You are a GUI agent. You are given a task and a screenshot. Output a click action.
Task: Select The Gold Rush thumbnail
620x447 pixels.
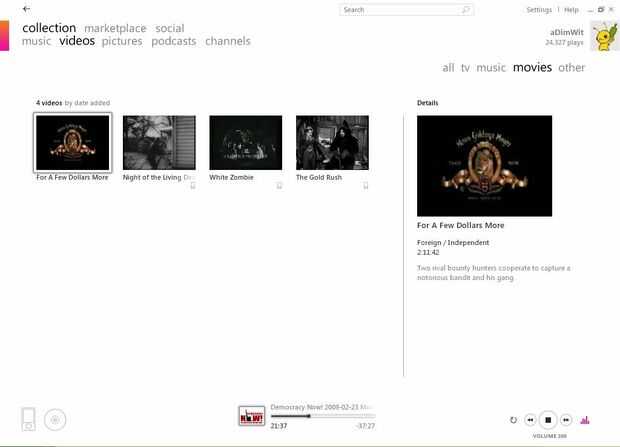(333, 143)
